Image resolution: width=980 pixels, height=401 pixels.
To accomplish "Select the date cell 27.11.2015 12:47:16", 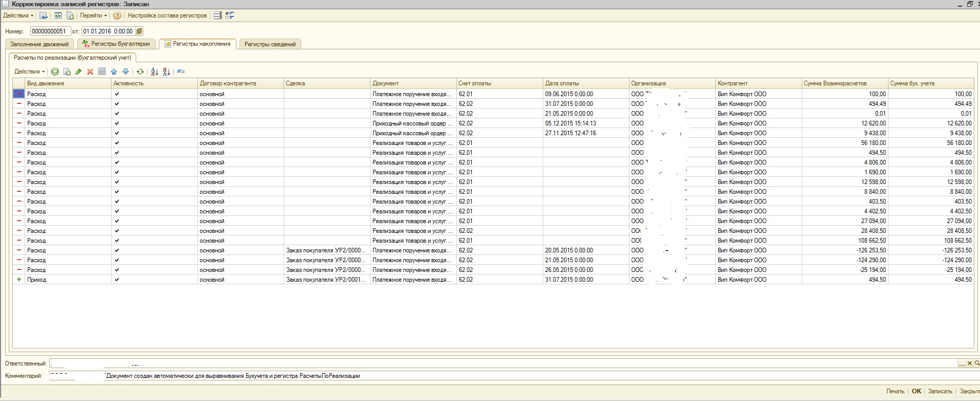I will [x=586, y=133].
